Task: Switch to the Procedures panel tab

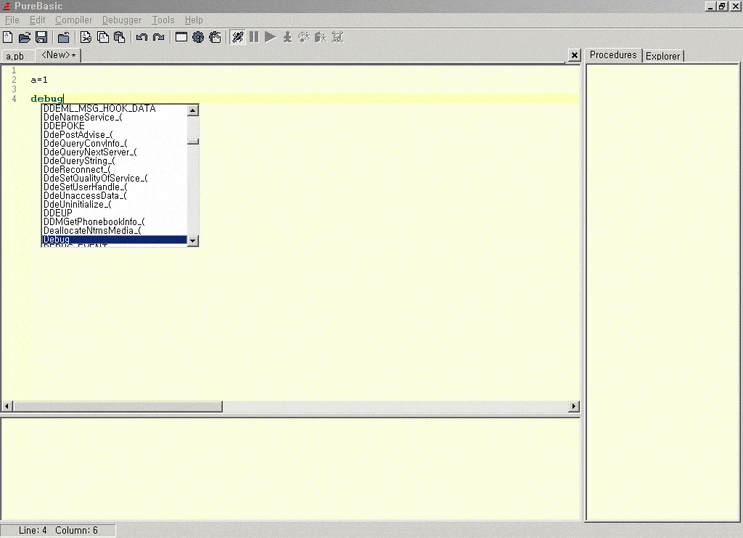Action: click(613, 55)
